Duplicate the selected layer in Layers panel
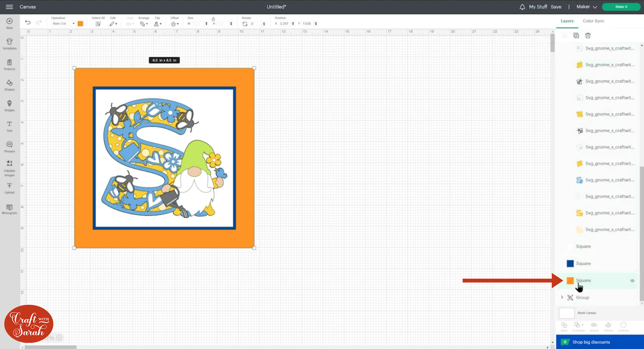The height and width of the screenshot is (349, 644). [576, 35]
